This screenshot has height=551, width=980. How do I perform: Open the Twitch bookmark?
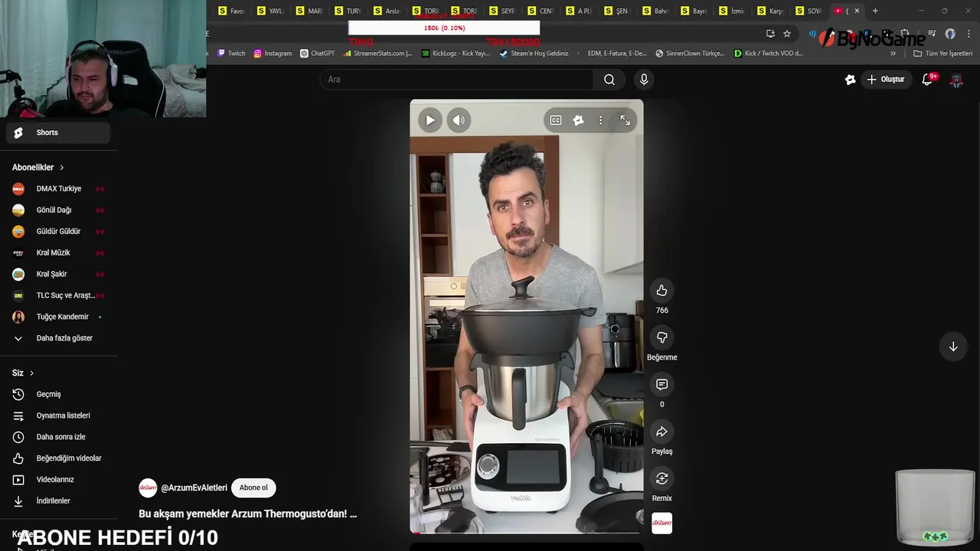(231, 54)
